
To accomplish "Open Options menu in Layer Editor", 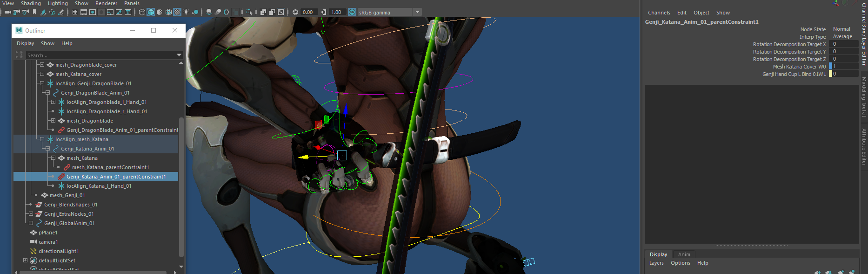I will [x=680, y=263].
